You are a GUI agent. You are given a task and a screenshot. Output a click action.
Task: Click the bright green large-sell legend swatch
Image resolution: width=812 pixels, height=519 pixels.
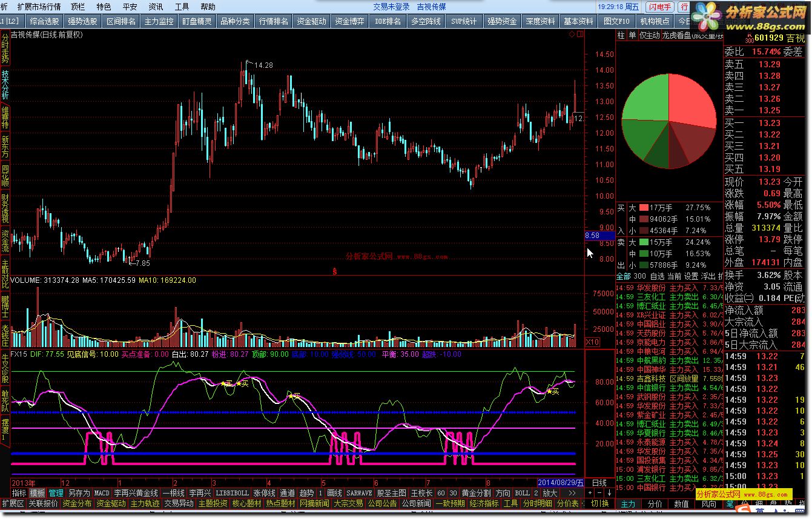coord(643,242)
